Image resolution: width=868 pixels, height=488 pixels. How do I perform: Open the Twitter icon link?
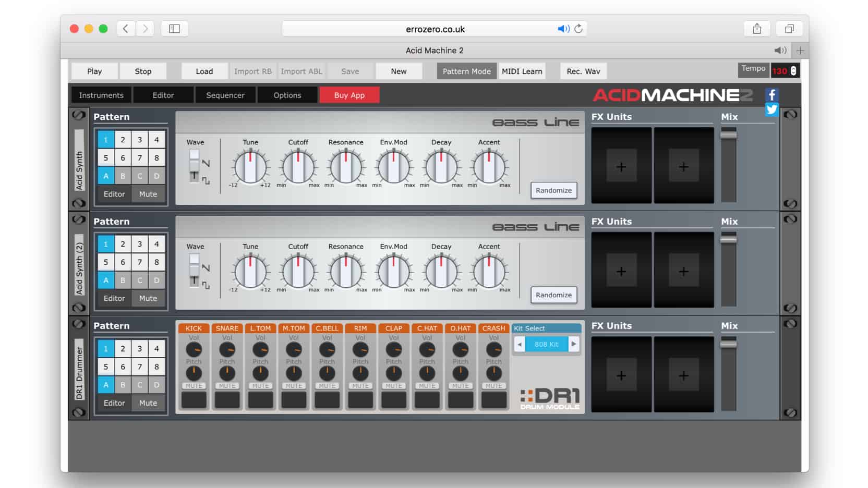click(772, 109)
